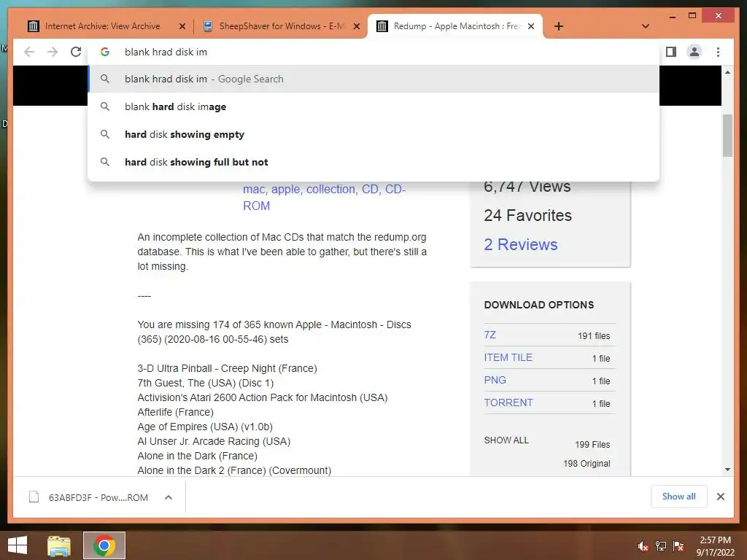Open File Explorer from the taskbar
This screenshot has height=560, width=747.
point(59,545)
